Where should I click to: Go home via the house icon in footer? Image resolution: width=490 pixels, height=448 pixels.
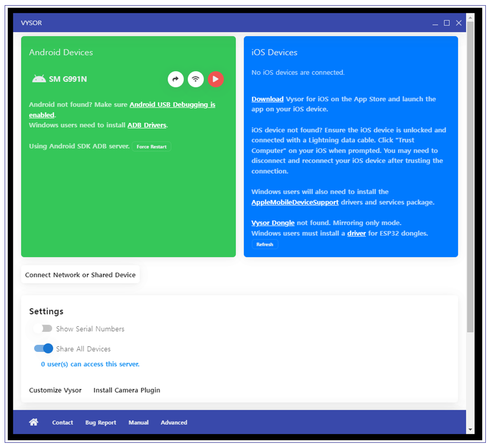[34, 422]
